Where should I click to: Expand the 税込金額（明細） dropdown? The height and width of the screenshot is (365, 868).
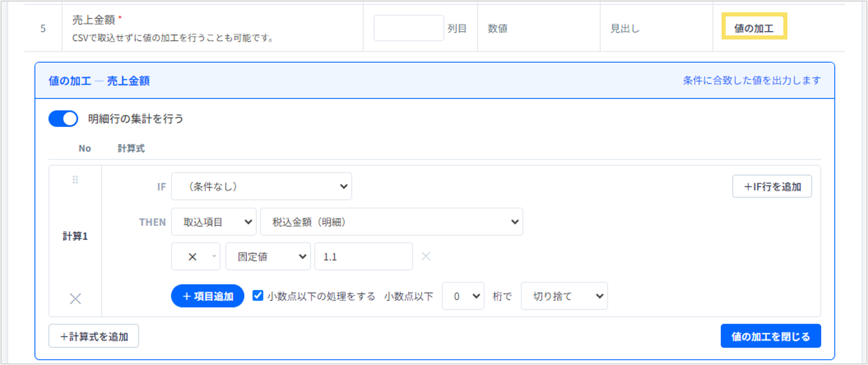(x=392, y=222)
